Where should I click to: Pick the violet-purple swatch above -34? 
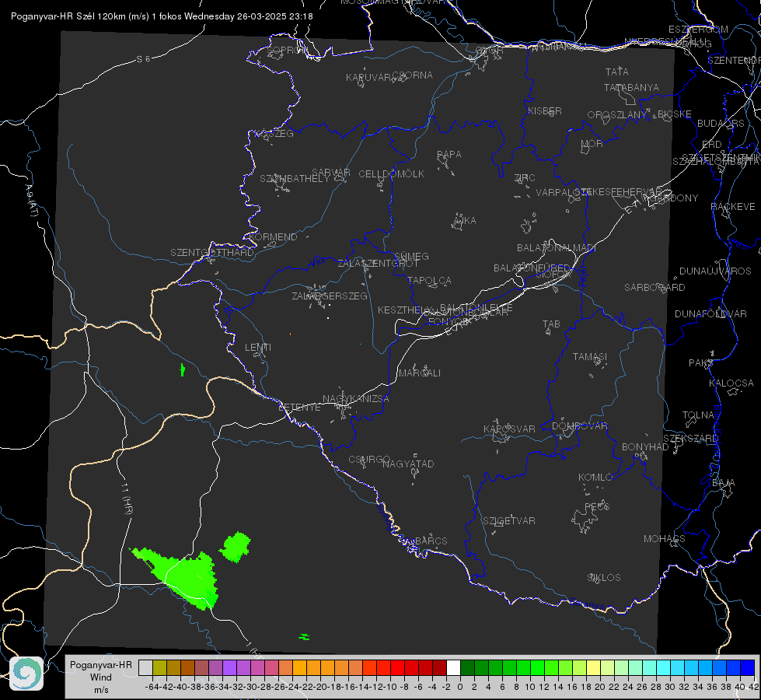coord(229,667)
